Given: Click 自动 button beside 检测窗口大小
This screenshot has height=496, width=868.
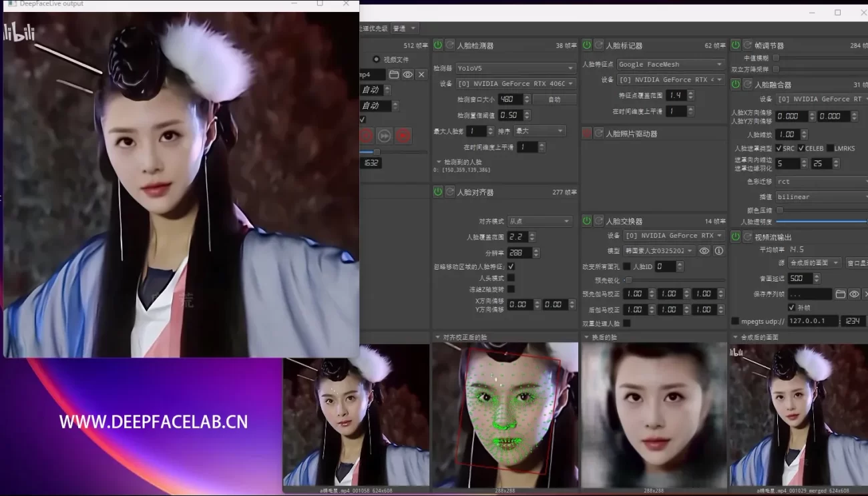Looking at the screenshot, I should [554, 99].
